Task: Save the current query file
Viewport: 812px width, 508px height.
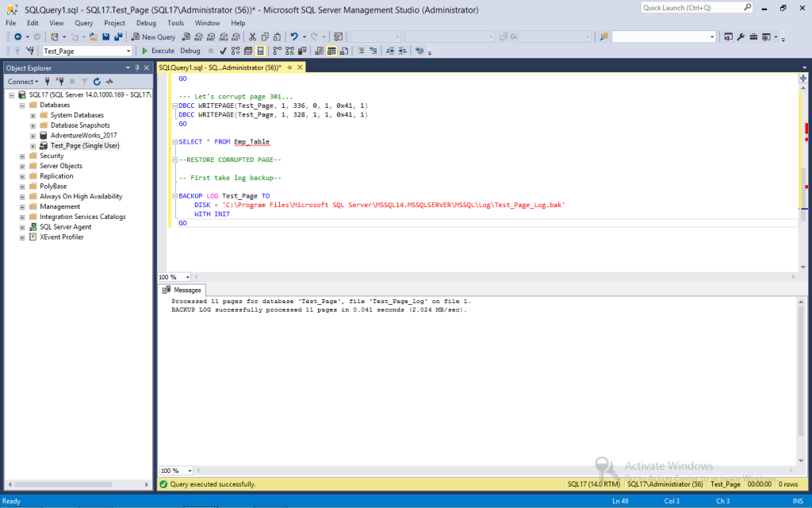Action: pyautogui.click(x=106, y=36)
